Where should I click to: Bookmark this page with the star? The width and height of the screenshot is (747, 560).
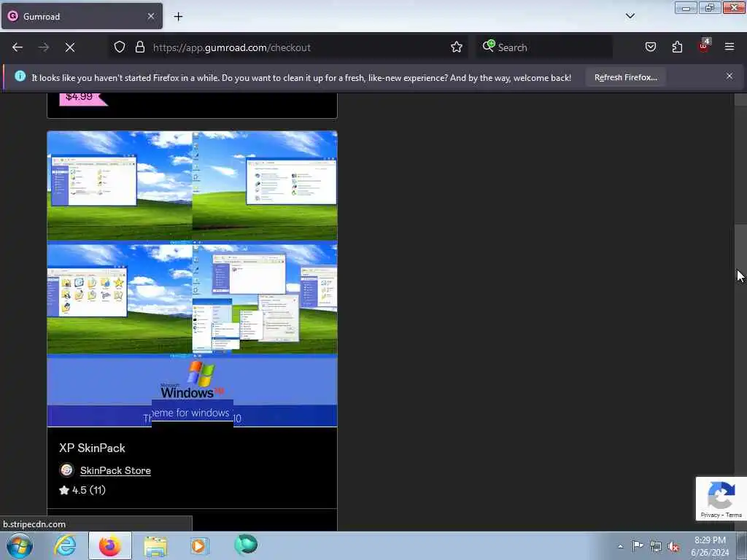[x=457, y=47]
